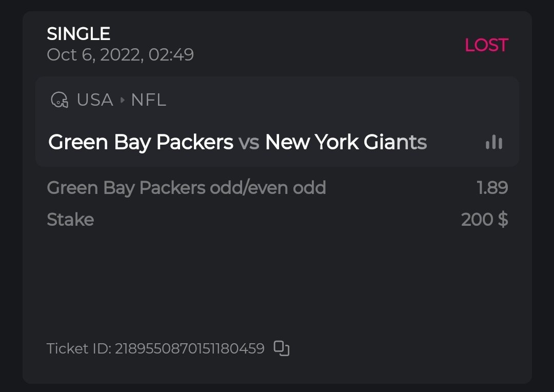Image resolution: width=554 pixels, height=392 pixels.
Task: Click the 'Ticket ID:' label text
Action: [79, 349]
